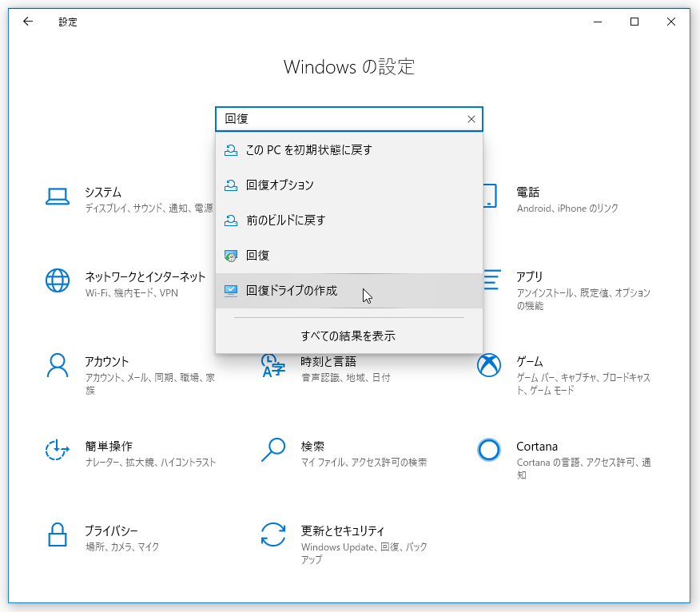Click the back arrow in the title bar

[28, 22]
